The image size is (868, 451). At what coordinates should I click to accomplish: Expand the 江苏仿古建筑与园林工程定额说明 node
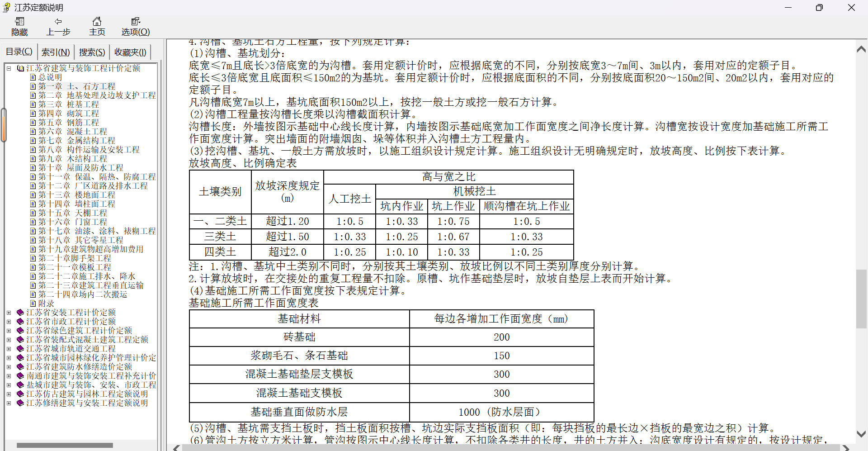9,394
